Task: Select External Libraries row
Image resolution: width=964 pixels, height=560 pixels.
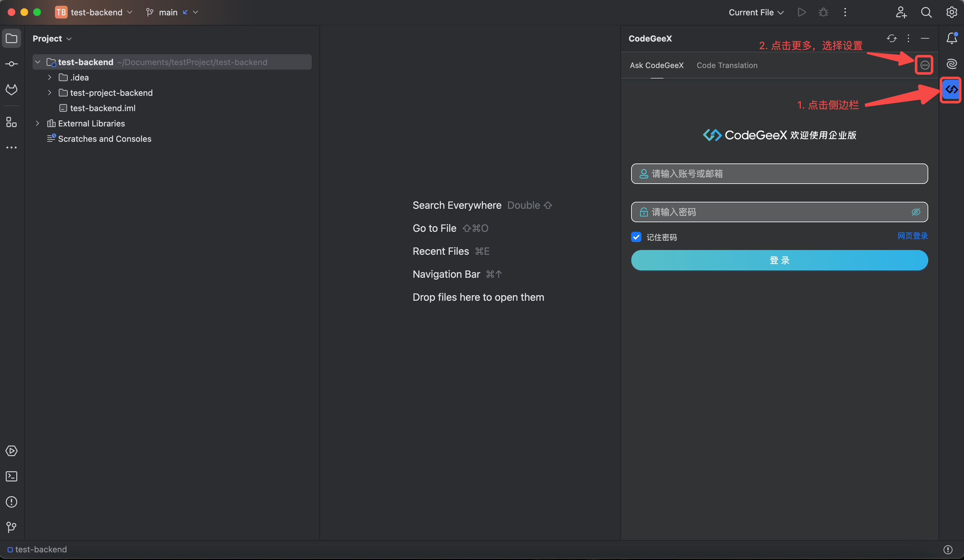Action: coord(91,124)
